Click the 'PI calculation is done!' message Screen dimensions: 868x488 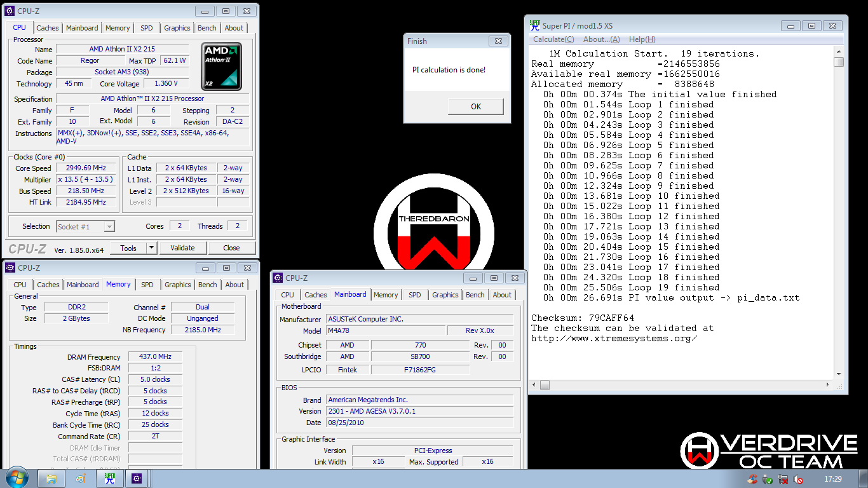point(449,70)
